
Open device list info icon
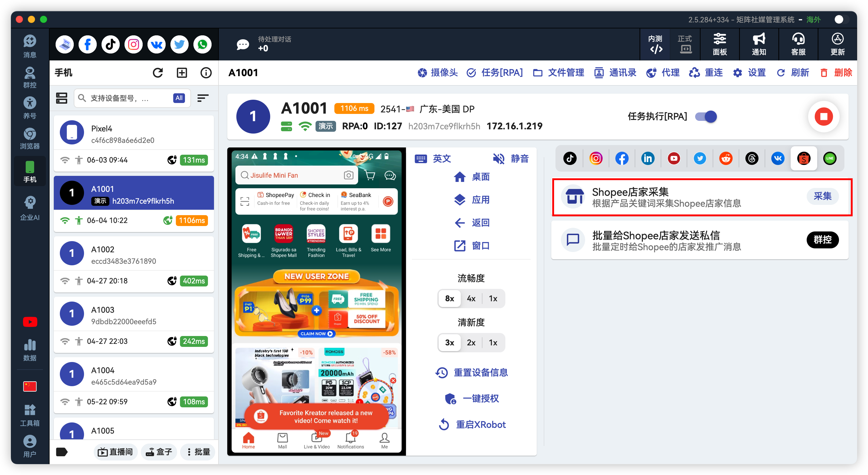[206, 73]
